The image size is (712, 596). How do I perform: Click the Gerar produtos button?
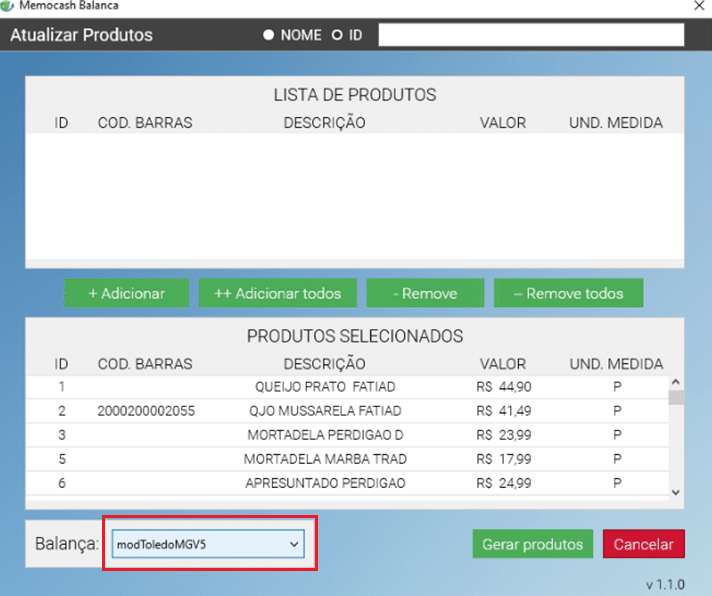[x=532, y=544]
